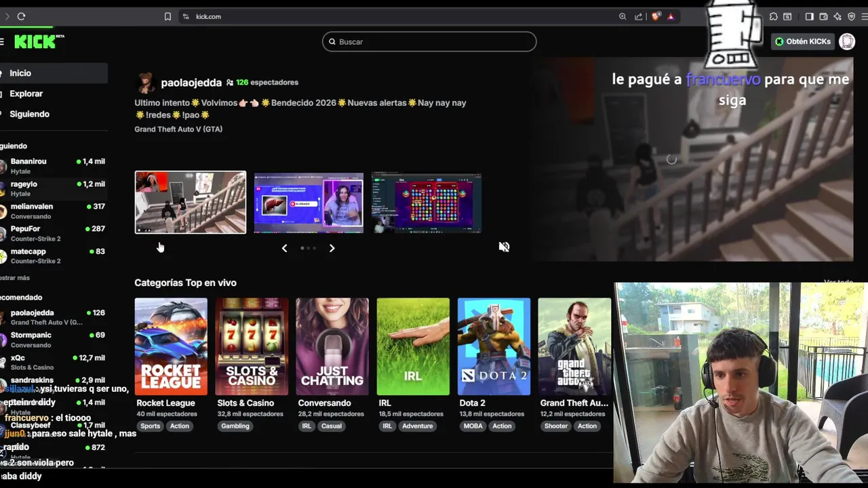Select Inicio in the sidebar
Screen dimensions: 868x488
pos(54,73)
